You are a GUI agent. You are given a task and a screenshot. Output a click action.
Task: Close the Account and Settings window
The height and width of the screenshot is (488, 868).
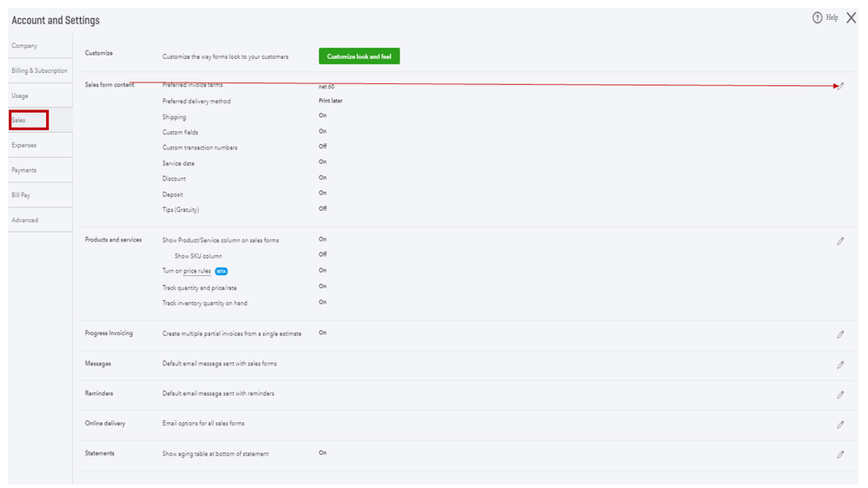[851, 17]
